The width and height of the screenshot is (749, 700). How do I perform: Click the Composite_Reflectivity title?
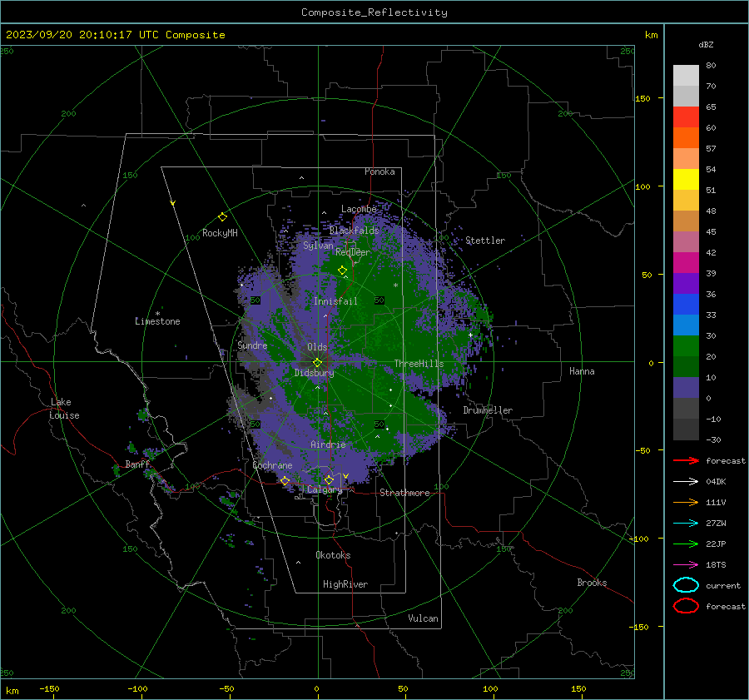[374, 12]
